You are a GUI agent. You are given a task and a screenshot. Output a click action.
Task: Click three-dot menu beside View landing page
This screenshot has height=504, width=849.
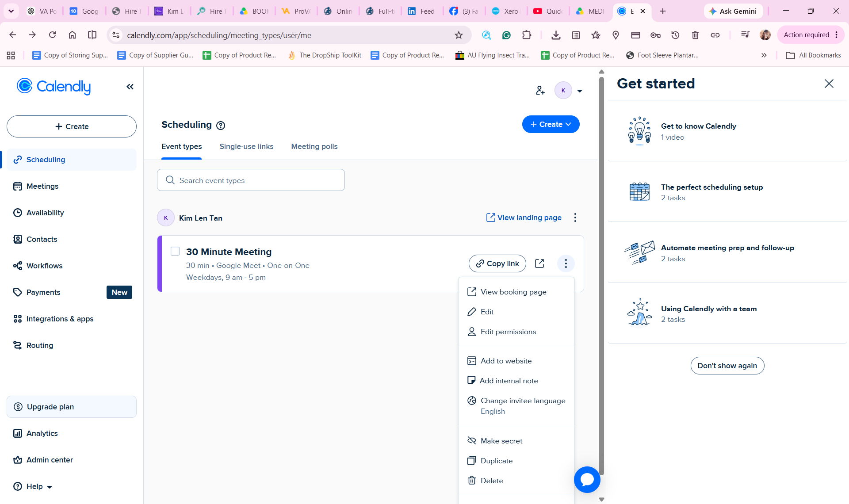coord(575,218)
